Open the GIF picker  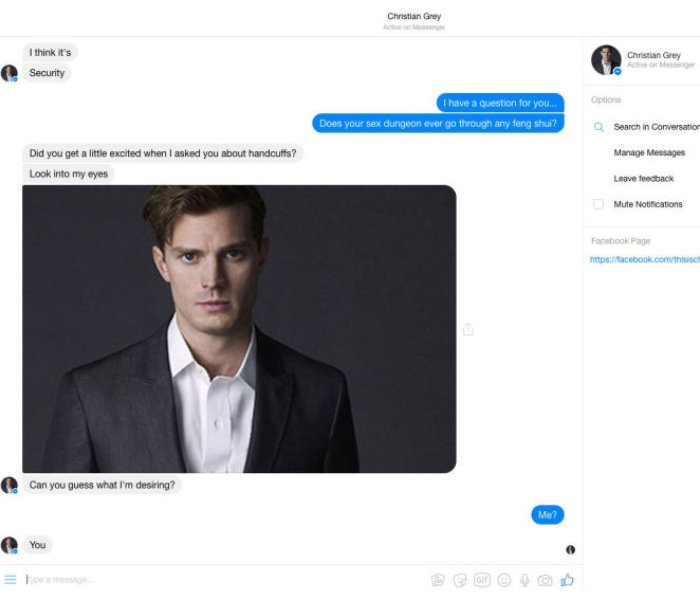[x=482, y=580]
